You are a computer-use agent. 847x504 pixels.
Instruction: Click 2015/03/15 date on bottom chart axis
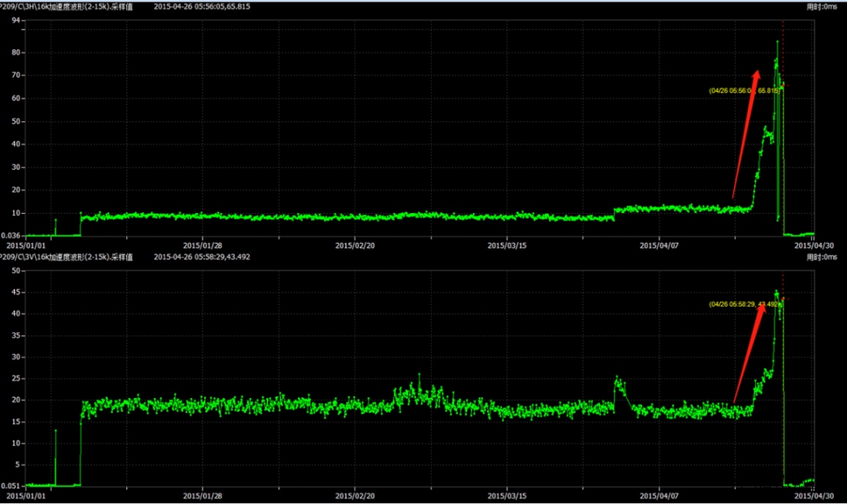(507, 495)
